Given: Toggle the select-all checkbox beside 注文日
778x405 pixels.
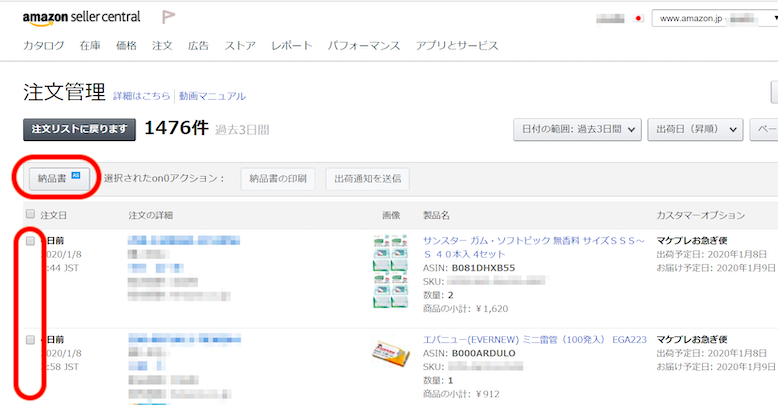Looking at the screenshot, I should click(30, 214).
